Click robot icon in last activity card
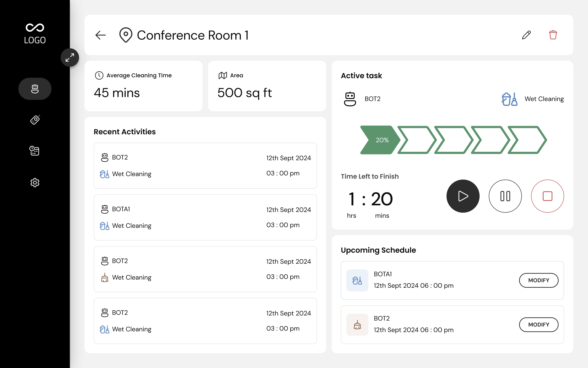Screen dimensions: 588x368 (105, 313)
